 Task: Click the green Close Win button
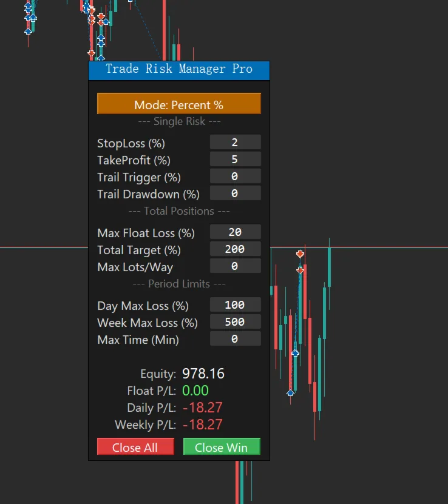222,447
